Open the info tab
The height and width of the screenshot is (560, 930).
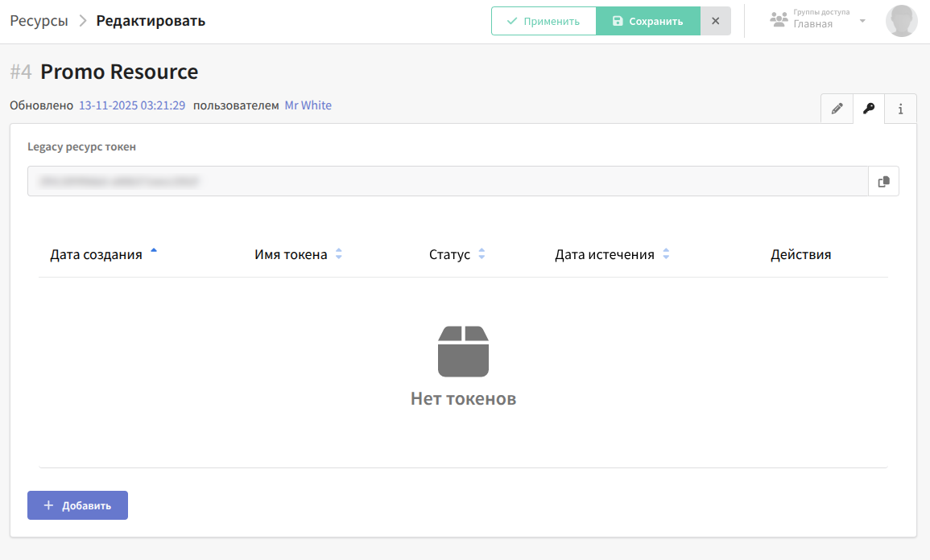click(900, 109)
